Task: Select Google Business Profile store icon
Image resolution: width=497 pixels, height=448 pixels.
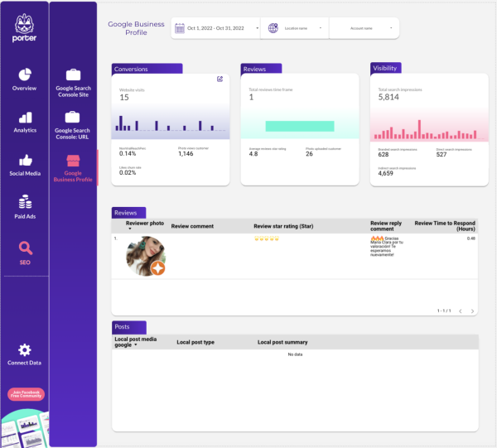Action: (73, 161)
